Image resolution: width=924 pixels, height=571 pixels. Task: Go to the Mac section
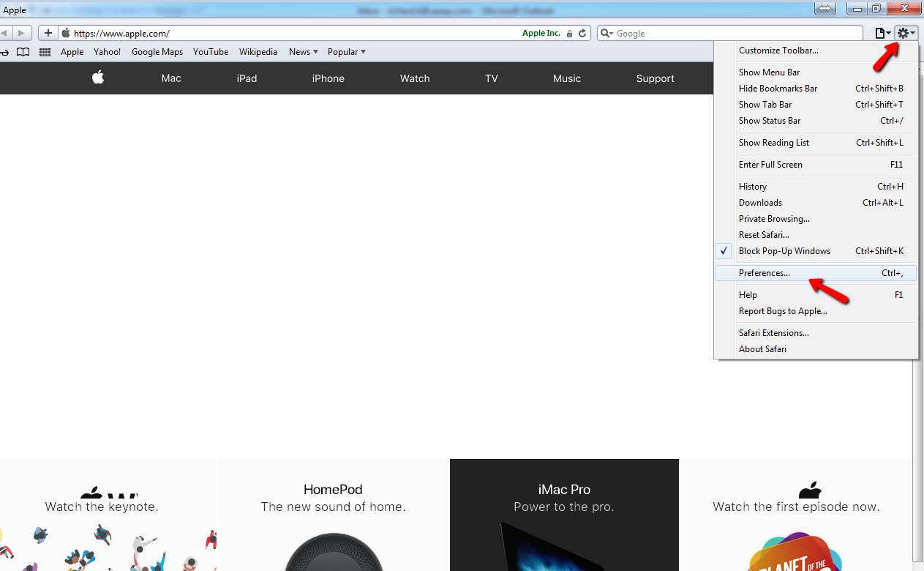point(171,78)
